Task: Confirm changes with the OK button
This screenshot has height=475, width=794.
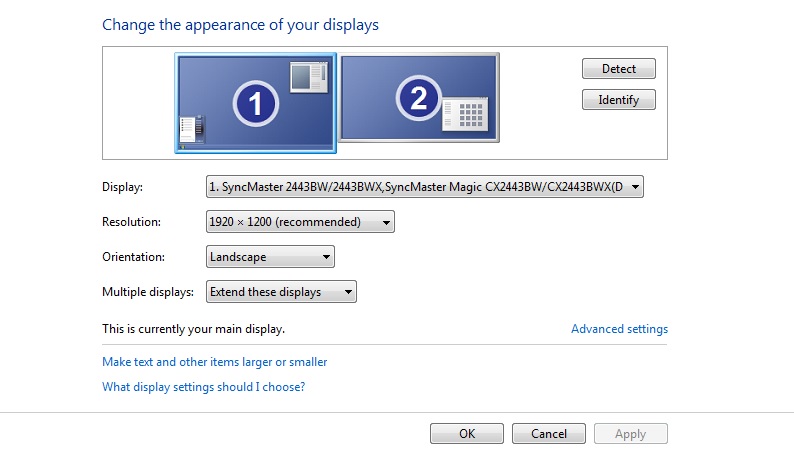Action: (467, 433)
